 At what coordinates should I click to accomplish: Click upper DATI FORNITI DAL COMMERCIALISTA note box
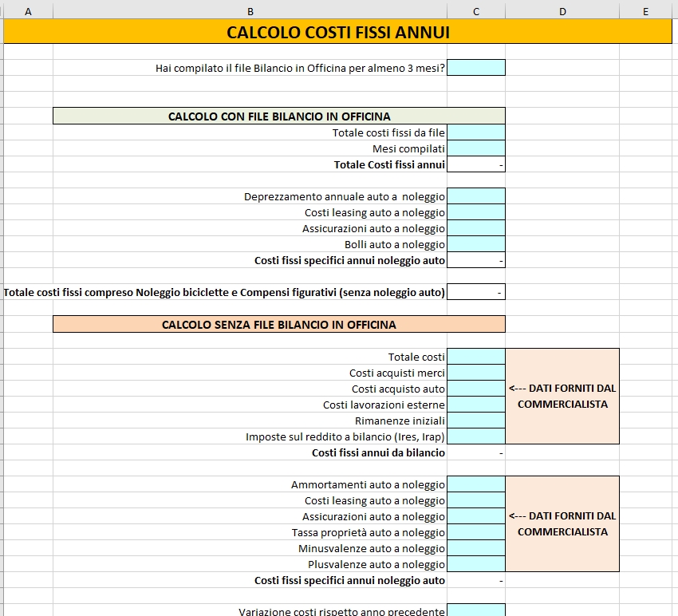[562, 397]
